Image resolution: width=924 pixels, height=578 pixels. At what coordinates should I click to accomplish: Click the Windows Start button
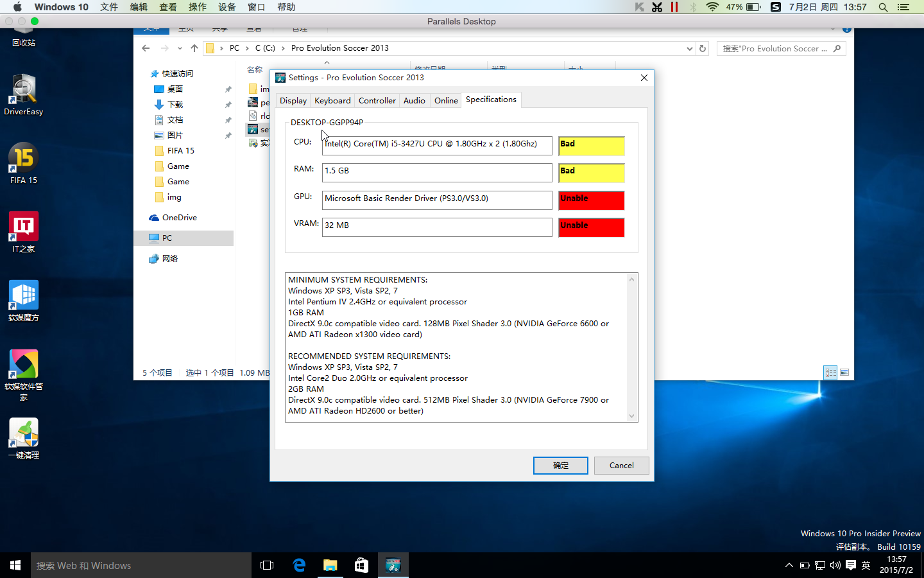pyautogui.click(x=15, y=565)
